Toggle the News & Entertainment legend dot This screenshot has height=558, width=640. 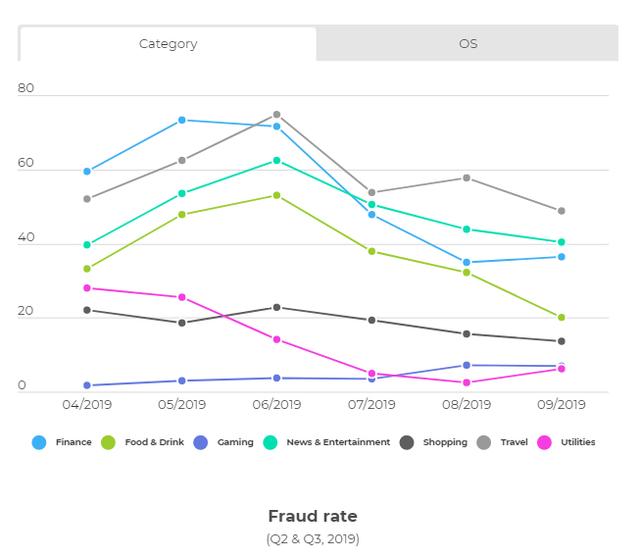(271, 442)
